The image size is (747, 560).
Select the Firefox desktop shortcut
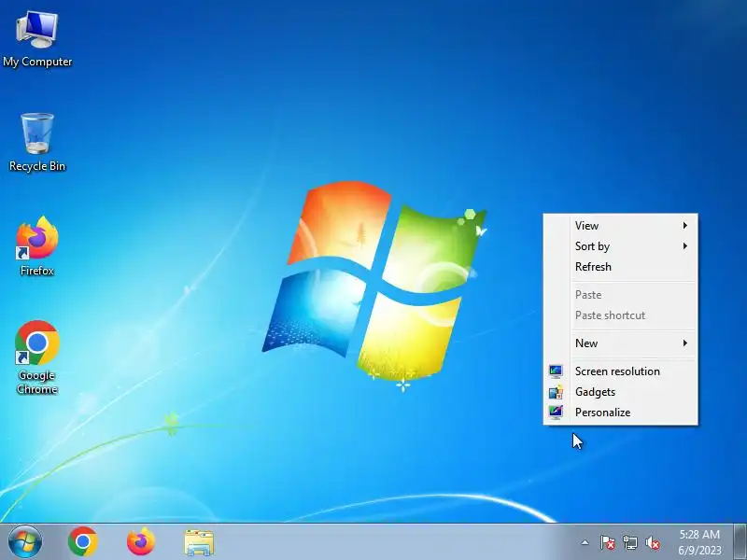click(37, 245)
